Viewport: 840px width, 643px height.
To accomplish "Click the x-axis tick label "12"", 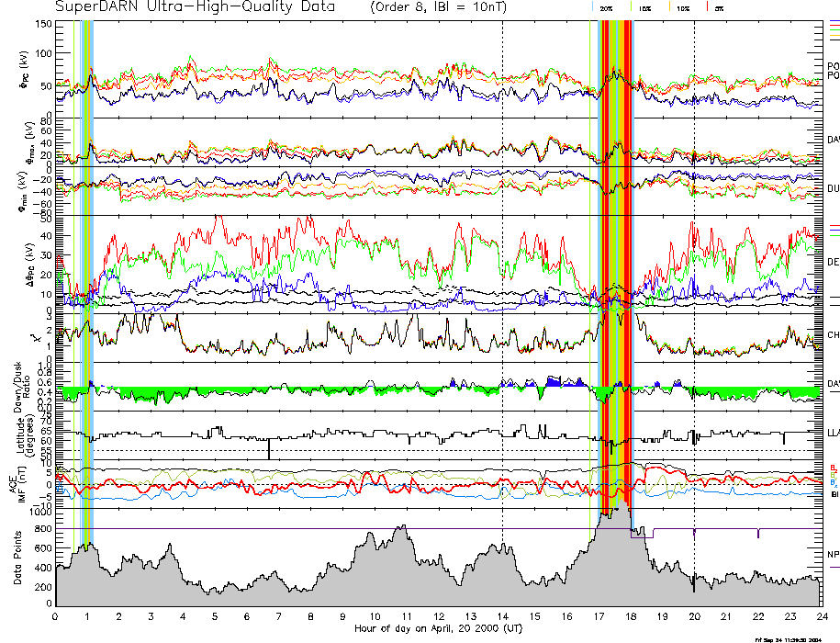I will 439,616.
